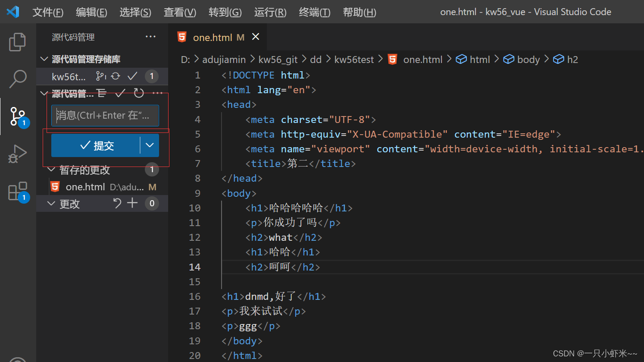Collapse the 更改 group
This screenshot has width=644, height=362.
click(51, 203)
